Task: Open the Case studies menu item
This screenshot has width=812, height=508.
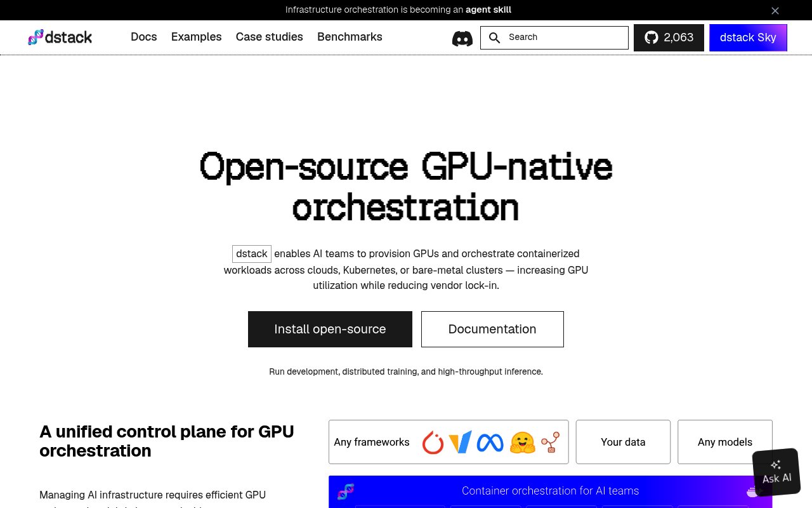Action: (269, 37)
